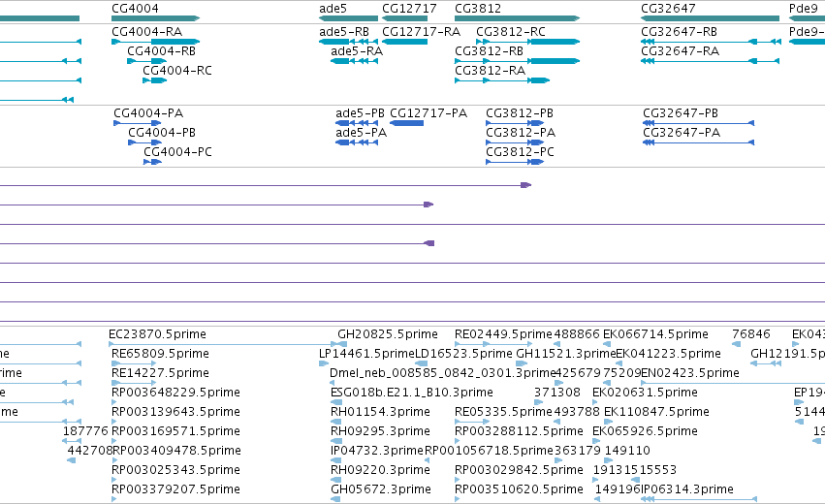The width and height of the screenshot is (825, 504).
Task: Click EST RP003139643.5prime
Action: (175, 412)
